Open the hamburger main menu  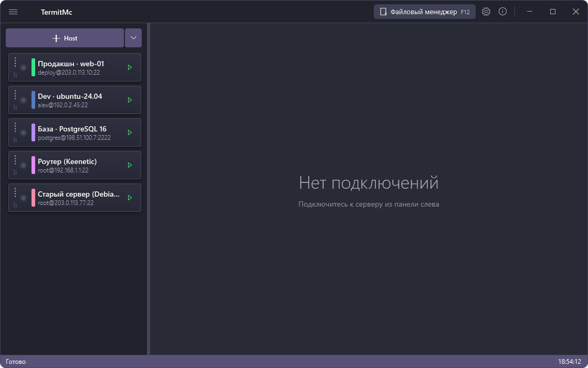point(13,12)
